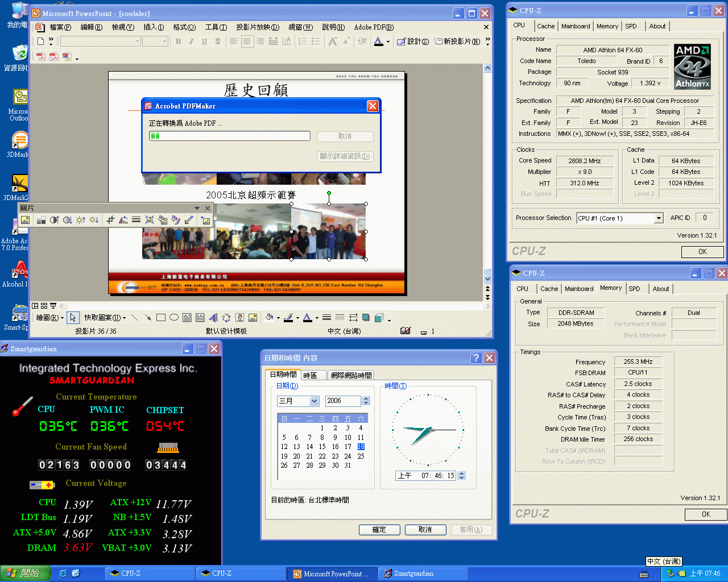Image resolution: width=728 pixels, height=582 pixels.
Task: Click the 3DMark desktop icon
Action: pos(19,144)
